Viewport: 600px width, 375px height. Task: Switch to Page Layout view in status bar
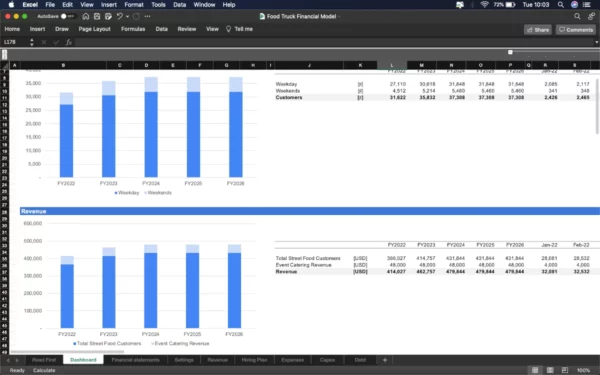pos(550,370)
